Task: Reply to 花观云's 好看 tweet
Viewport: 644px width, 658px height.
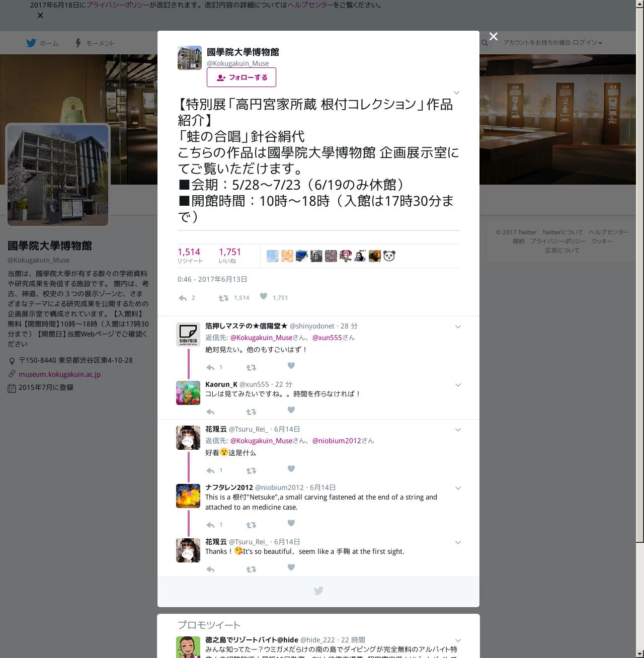Action: coord(210,471)
